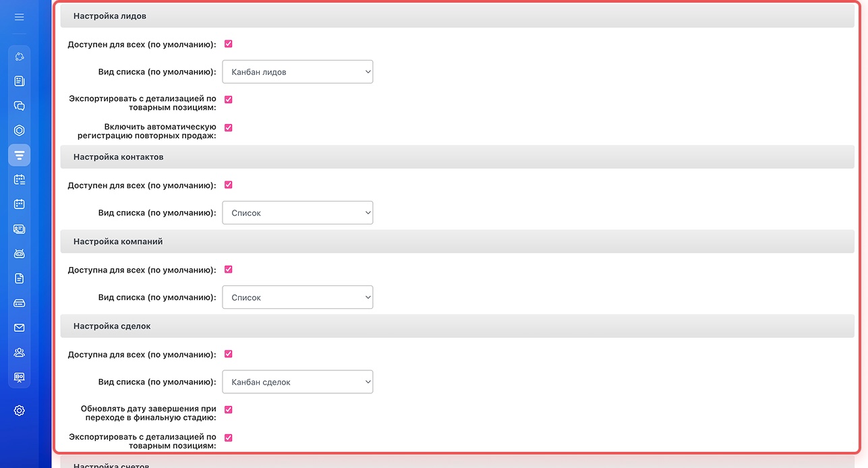
Task: Open the people group icon in the sidebar
Action: click(19, 352)
